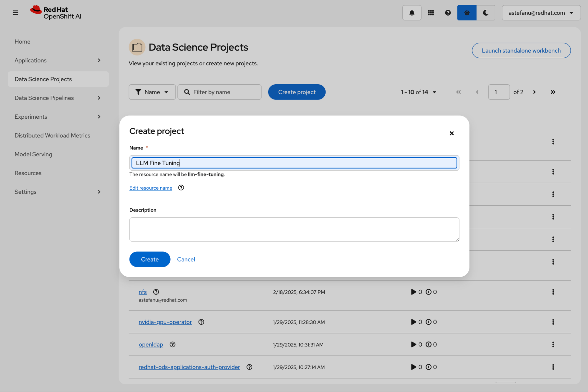Go to Model Serving in sidebar
Image resolution: width=588 pixels, height=392 pixels.
(33, 154)
